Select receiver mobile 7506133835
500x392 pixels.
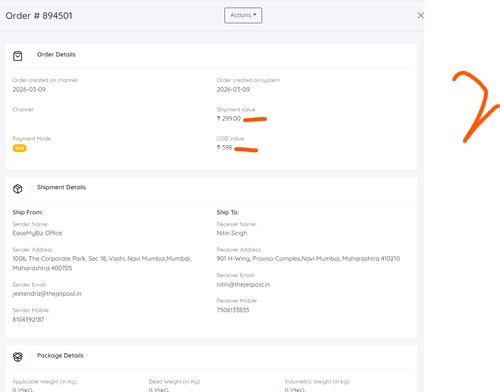pyautogui.click(x=233, y=310)
